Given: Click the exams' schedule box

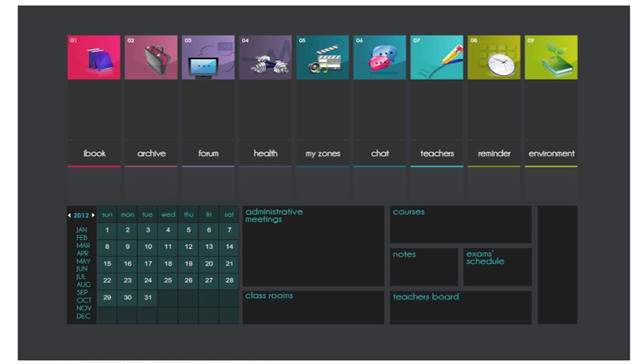Looking at the screenshot, I should [497, 267].
